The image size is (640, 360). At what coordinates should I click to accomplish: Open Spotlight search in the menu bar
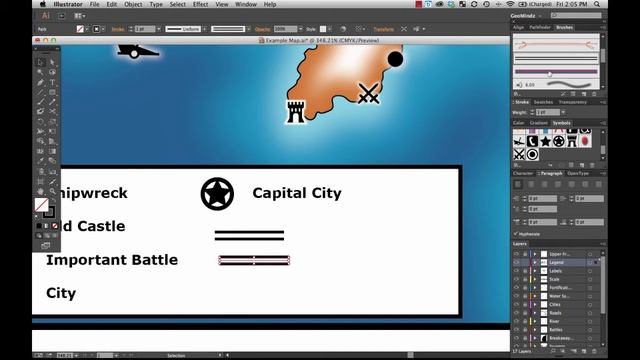597,4
